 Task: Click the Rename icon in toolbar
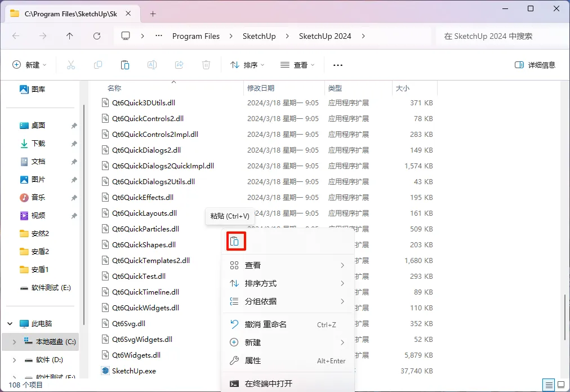pyautogui.click(x=152, y=65)
